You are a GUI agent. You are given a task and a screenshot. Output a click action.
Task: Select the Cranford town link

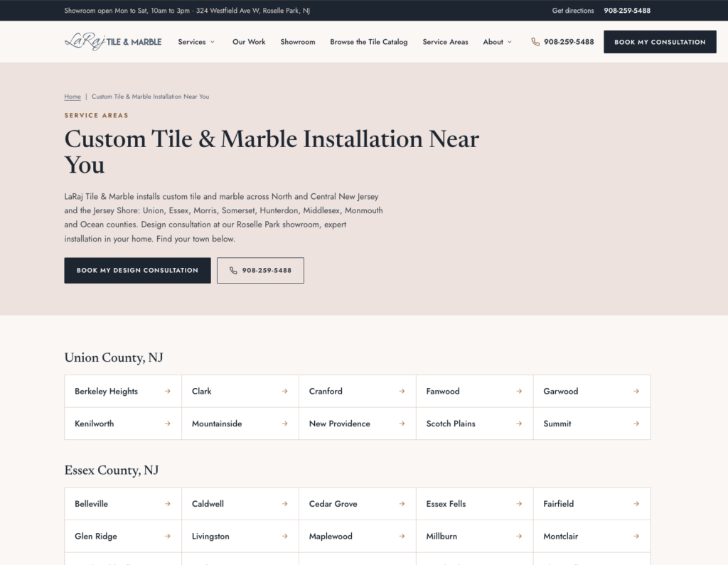tap(358, 392)
